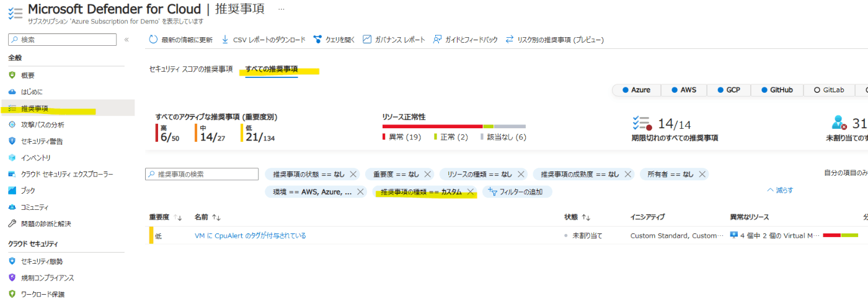Screen dimensions: 868x304
Task: Remove the リソースの種類 filter
Action: 521,175
